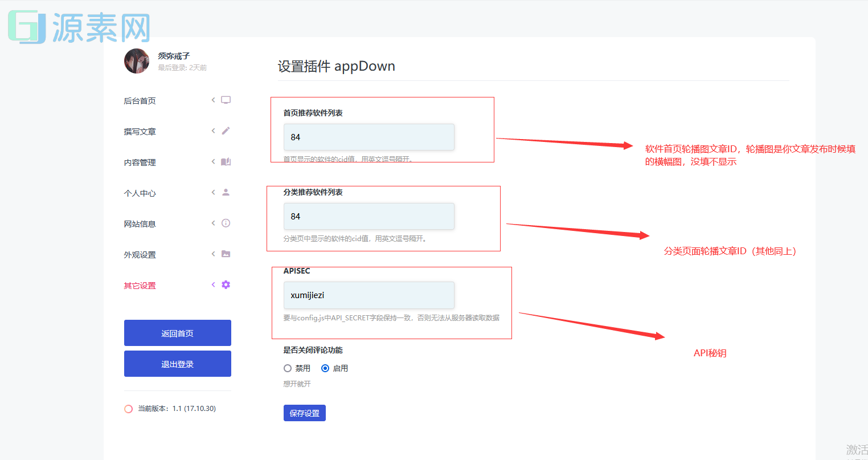The width and height of the screenshot is (868, 460).
Task: Select the monitor icon beside 后台首页
Action: pos(226,100)
